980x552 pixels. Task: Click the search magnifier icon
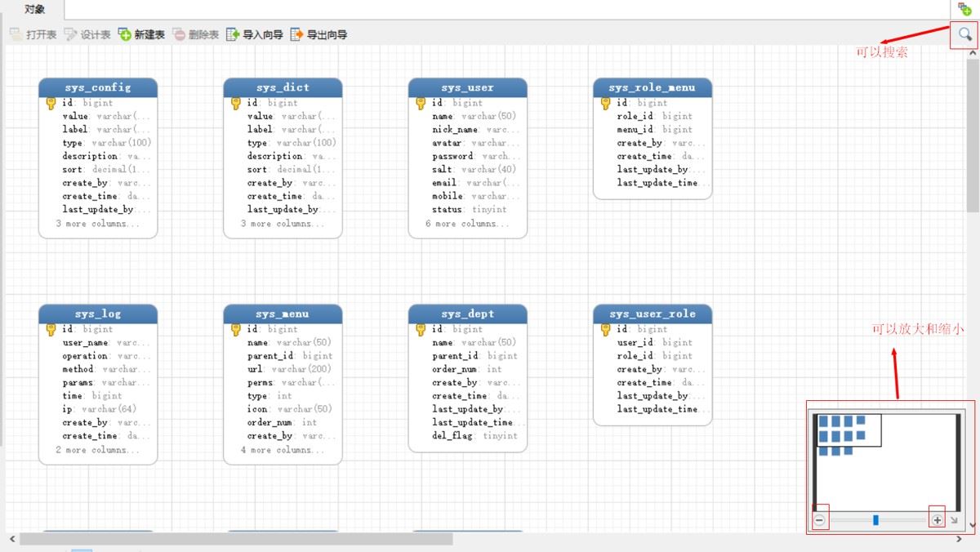point(964,34)
